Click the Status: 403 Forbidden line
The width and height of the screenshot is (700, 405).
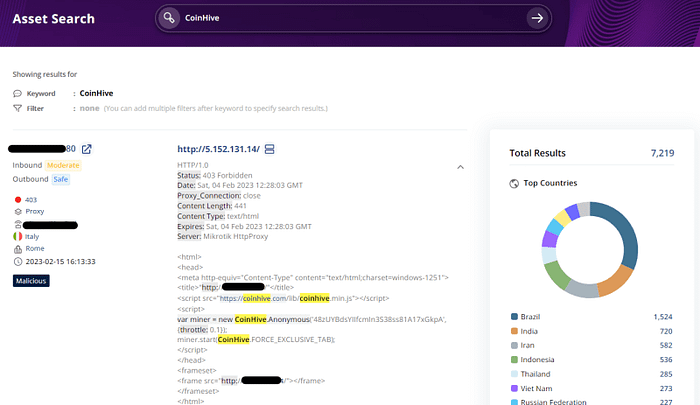pyautogui.click(x=215, y=175)
